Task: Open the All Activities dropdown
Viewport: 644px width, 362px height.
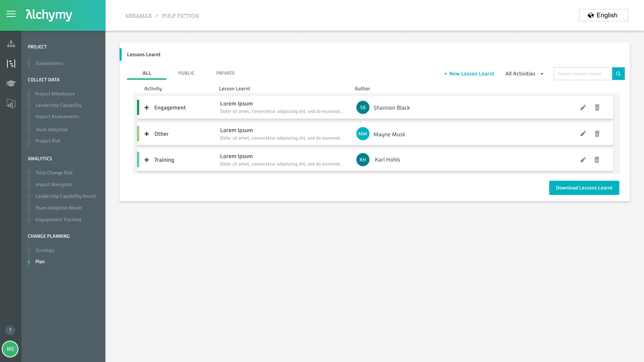Action: [524, 74]
